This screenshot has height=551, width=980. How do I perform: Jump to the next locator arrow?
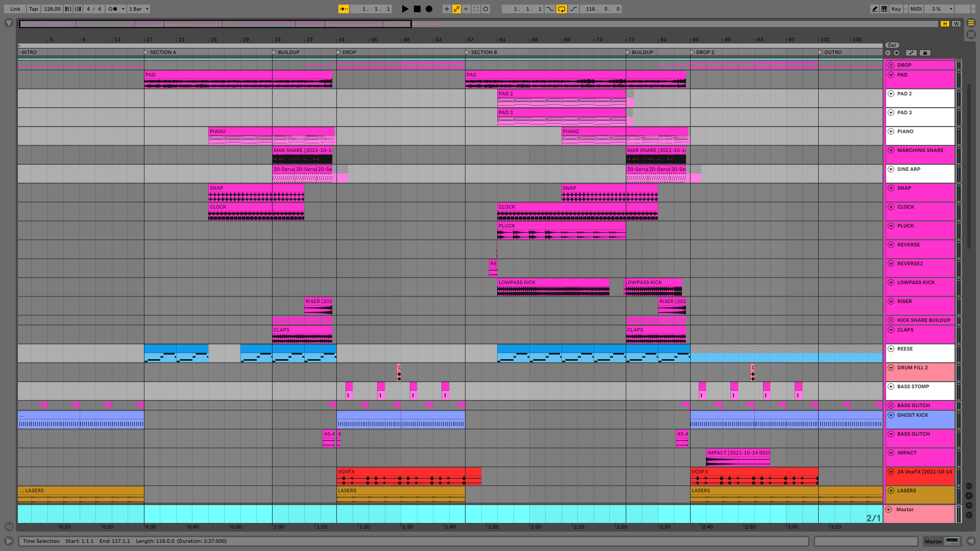(x=896, y=53)
